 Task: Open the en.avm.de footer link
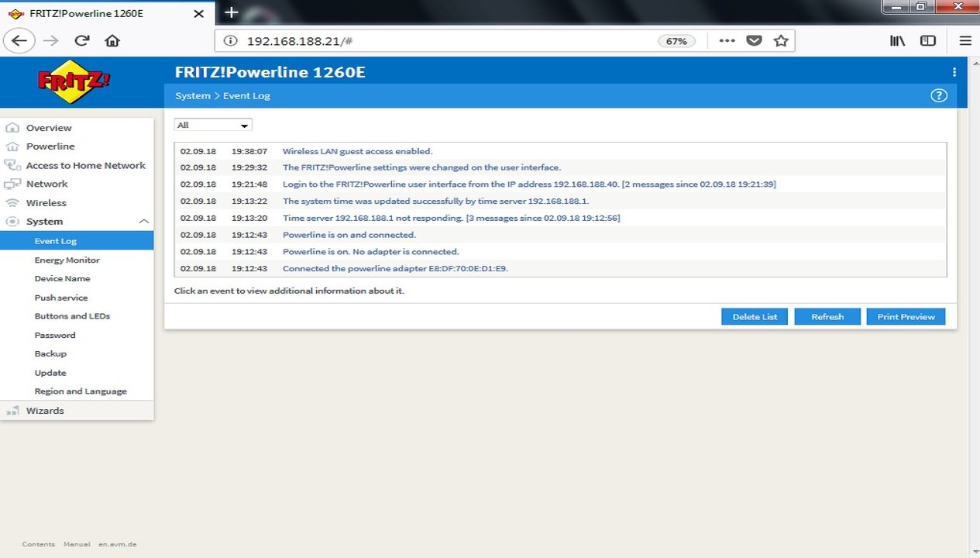118,545
